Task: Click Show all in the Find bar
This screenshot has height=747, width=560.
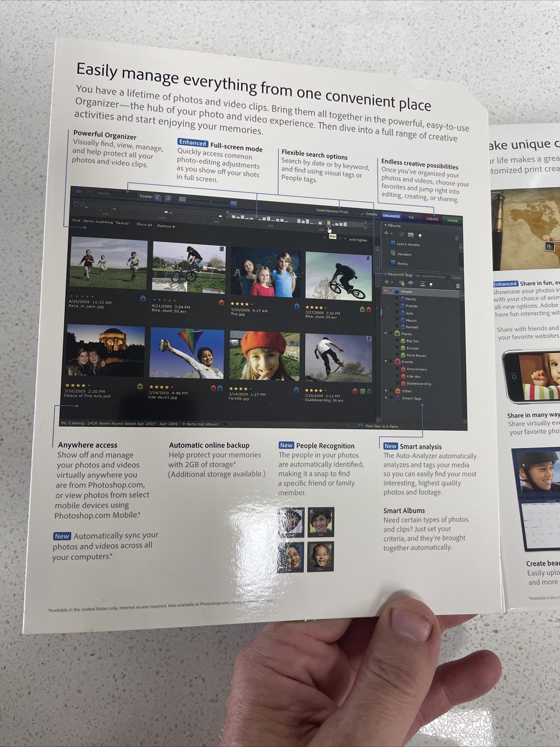Action: pos(144,225)
